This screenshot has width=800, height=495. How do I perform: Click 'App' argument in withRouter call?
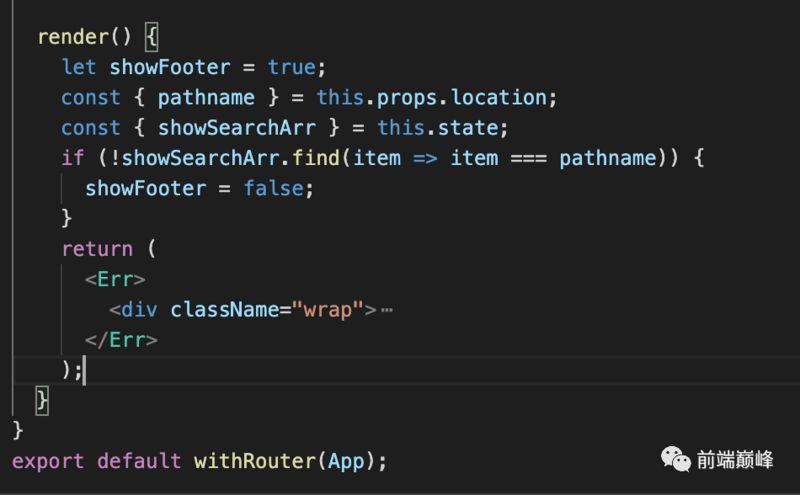pyautogui.click(x=346, y=461)
